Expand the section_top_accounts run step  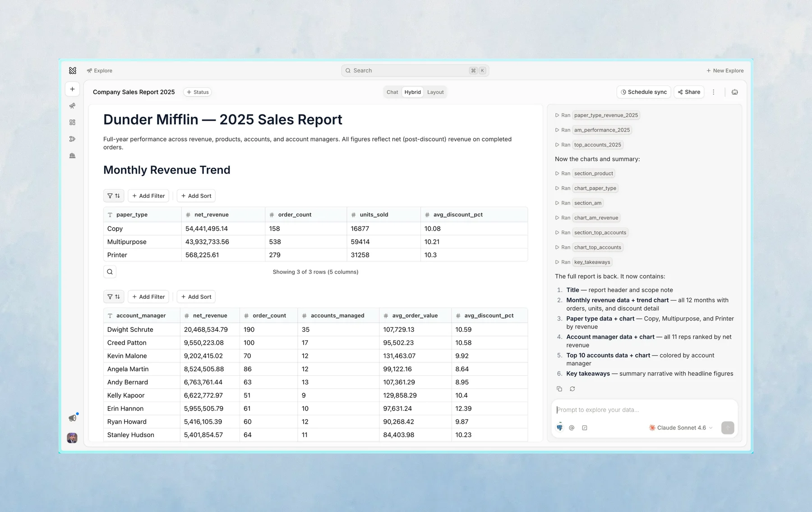591,233
